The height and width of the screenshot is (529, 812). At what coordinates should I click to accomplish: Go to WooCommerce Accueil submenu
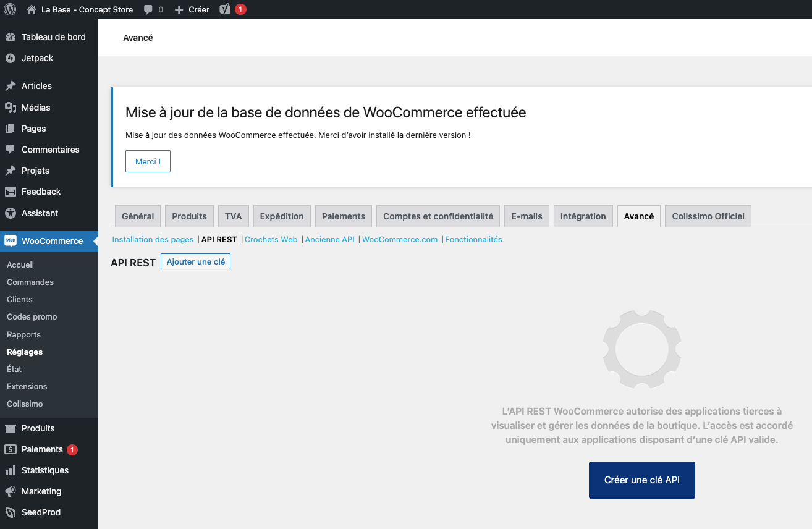coord(20,264)
